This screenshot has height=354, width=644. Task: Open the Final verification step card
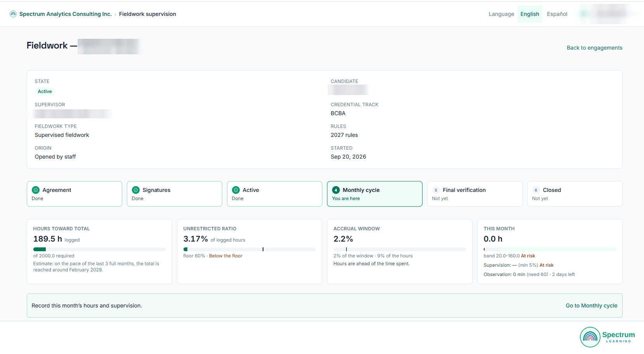[475, 194]
